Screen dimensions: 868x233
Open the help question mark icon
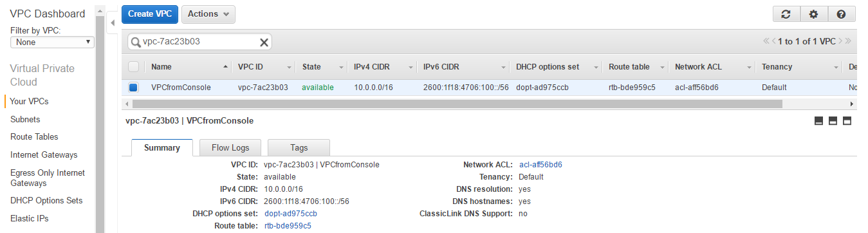point(841,14)
